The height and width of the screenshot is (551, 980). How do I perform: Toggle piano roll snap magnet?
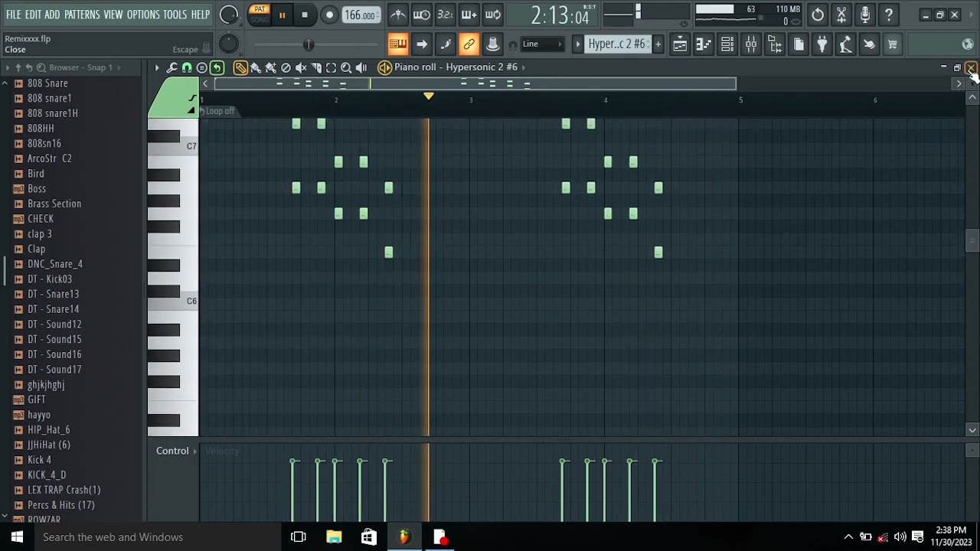tap(187, 67)
